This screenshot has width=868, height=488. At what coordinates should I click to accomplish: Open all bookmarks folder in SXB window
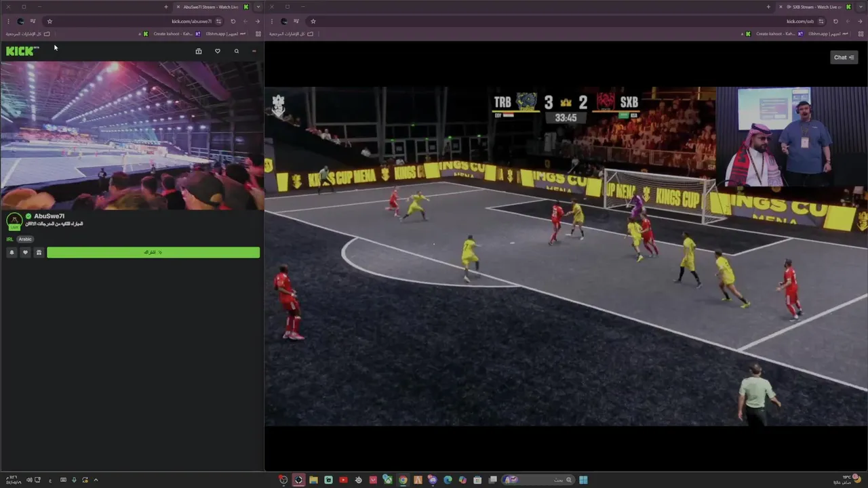(291, 33)
